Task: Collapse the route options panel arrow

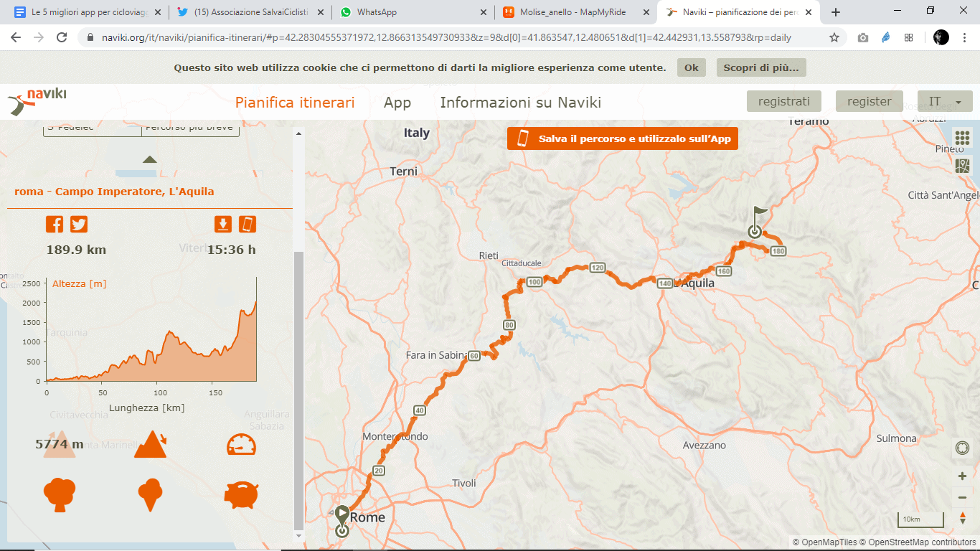Action: coord(149,159)
